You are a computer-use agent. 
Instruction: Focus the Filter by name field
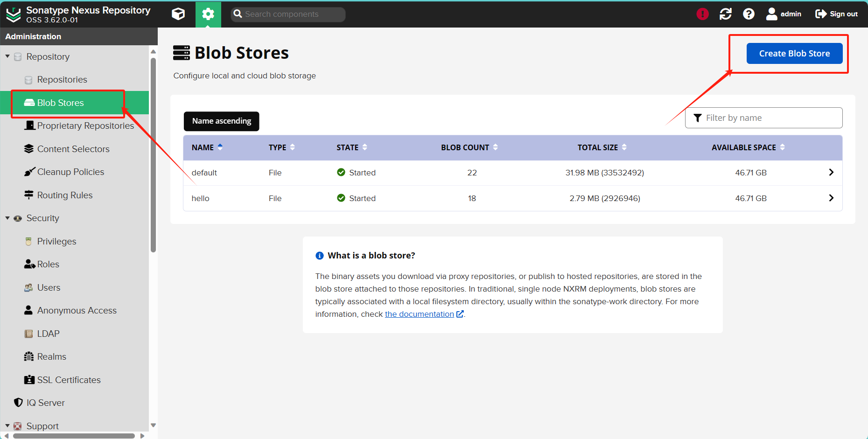(763, 118)
